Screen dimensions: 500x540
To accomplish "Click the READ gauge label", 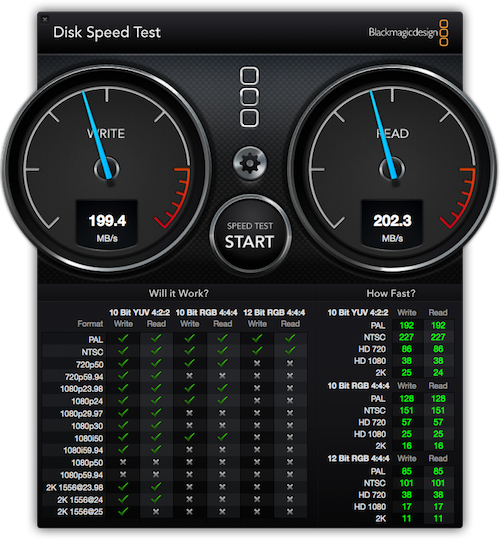I will tap(393, 133).
